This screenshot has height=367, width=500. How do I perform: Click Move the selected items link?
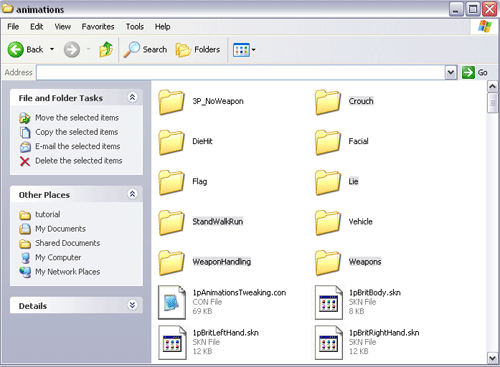[x=77, y=118]
